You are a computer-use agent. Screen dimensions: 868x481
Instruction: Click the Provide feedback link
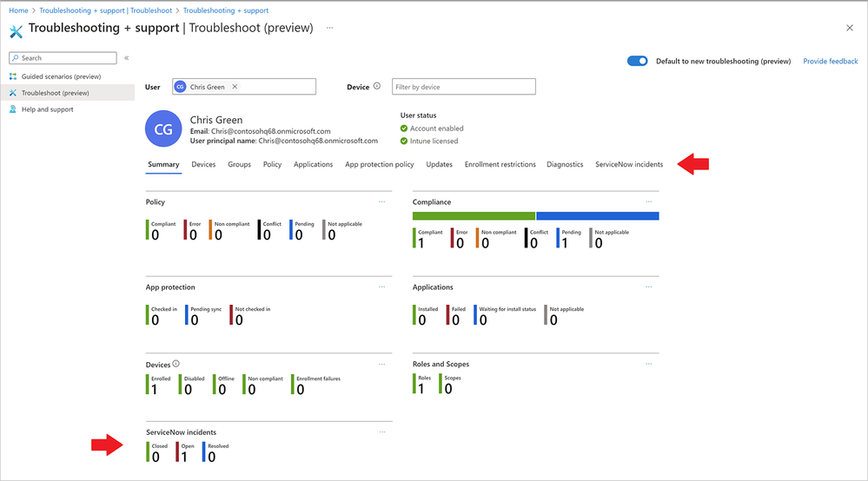click(x=831, y=62)
